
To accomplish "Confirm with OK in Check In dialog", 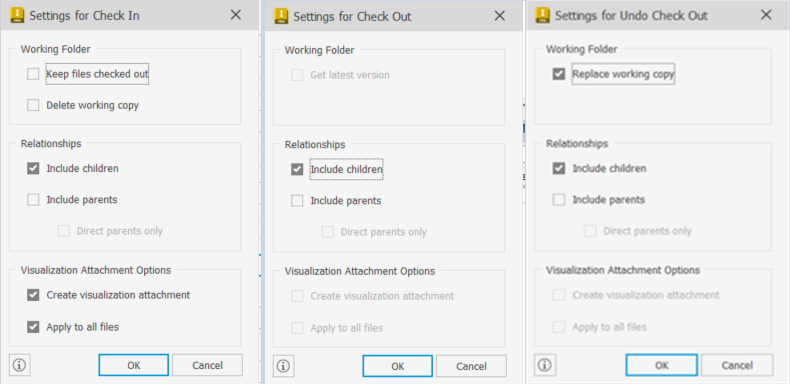I will pyautogui.click(x=134, y=365).
